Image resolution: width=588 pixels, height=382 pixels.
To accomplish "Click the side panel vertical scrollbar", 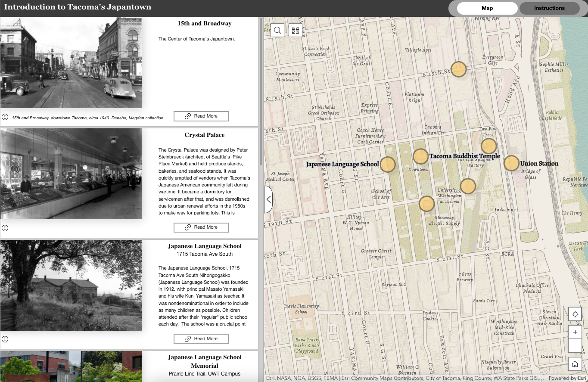I will coord(261,92).
